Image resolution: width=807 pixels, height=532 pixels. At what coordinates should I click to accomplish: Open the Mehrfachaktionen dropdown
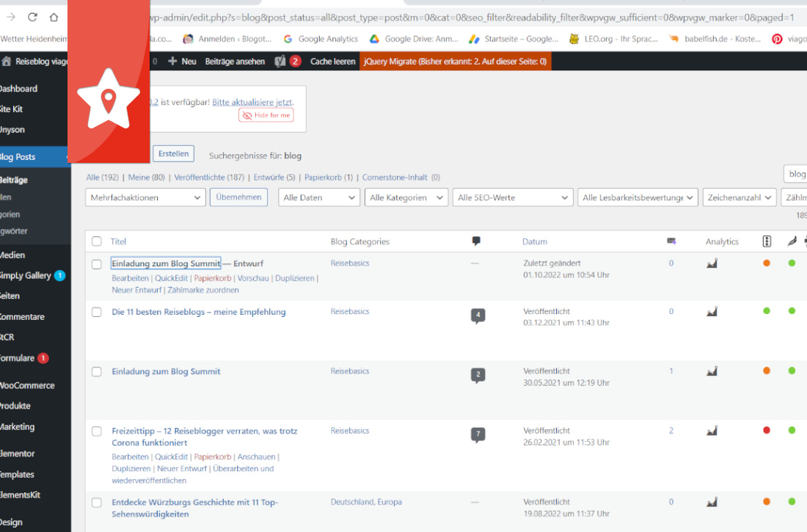click(x=145, y=197)
